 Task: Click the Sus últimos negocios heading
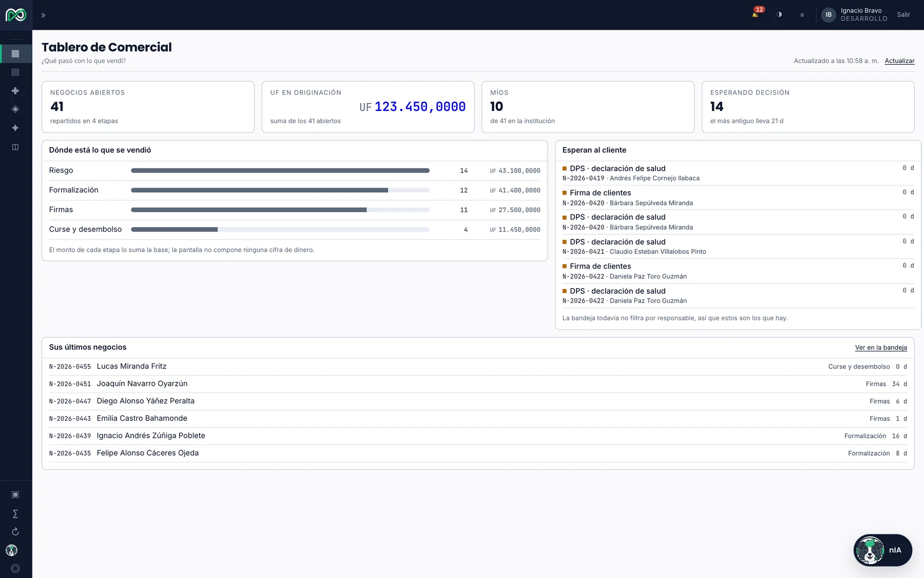(x=88, y=347)
